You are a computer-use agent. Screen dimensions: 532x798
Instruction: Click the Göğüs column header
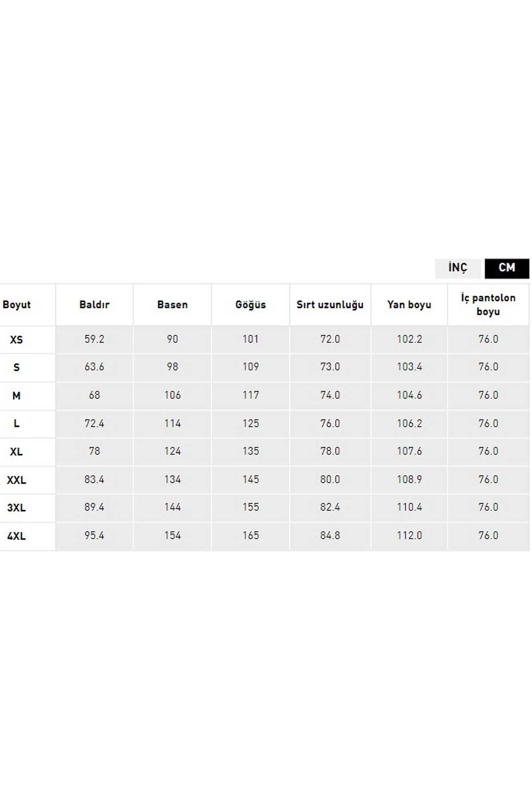coord(250,305)
